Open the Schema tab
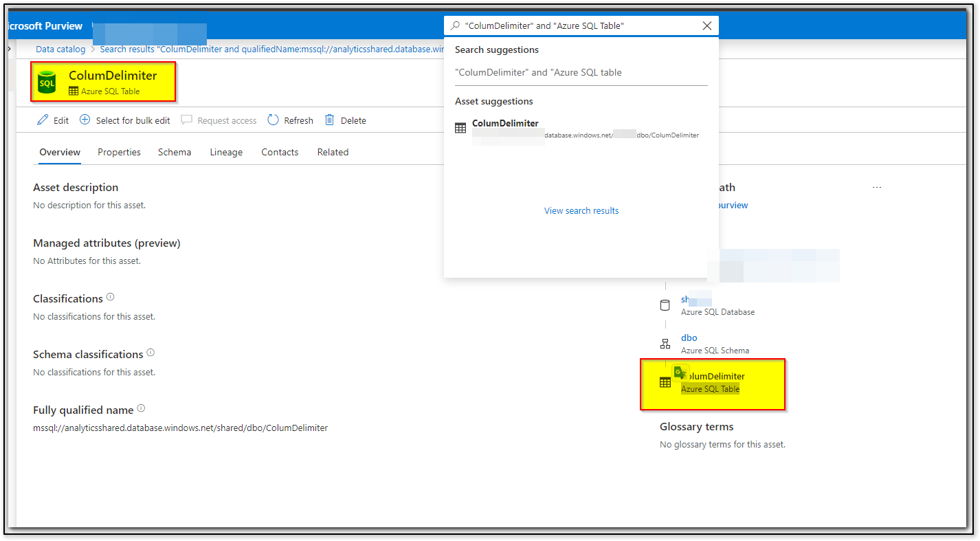 [x=175, y=152]
